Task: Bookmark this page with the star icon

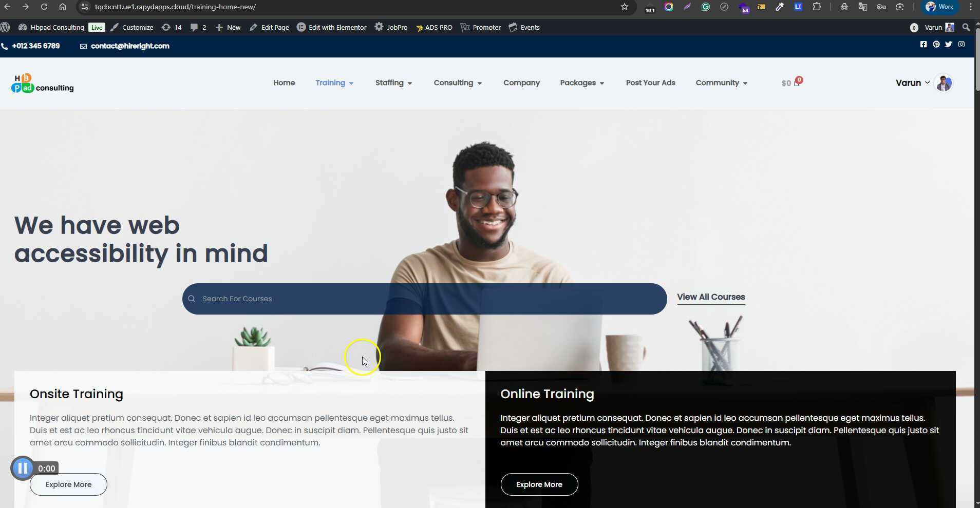Action: point(625,7)
